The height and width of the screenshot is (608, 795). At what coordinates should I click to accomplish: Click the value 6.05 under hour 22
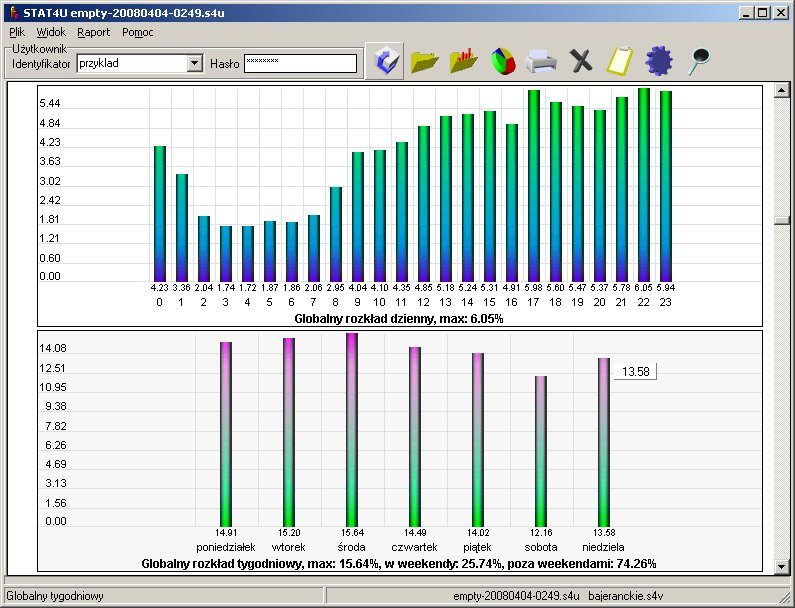tap(643, 288)
